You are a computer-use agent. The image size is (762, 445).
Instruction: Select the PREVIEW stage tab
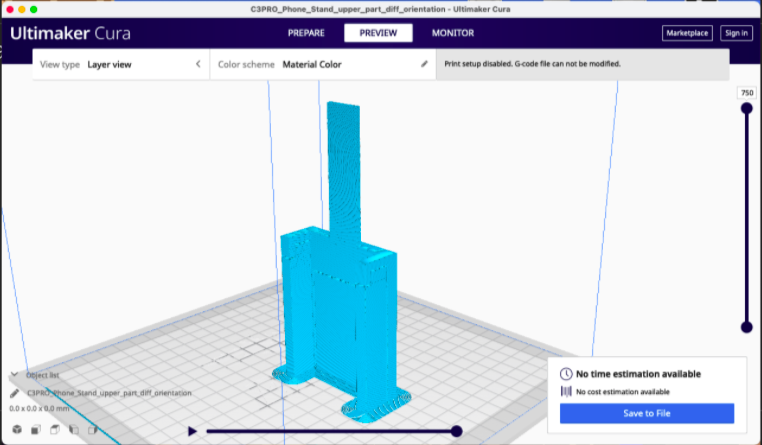378,33
